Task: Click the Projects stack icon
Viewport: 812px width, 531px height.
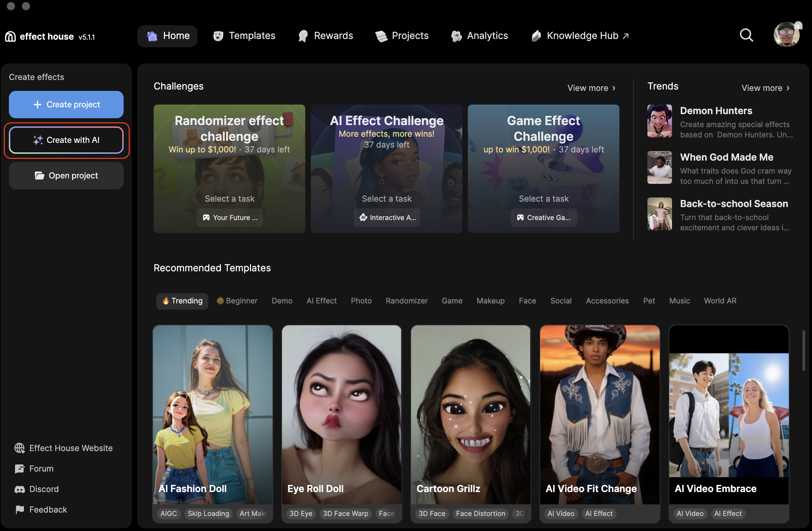Action: [x=381, y=36]
